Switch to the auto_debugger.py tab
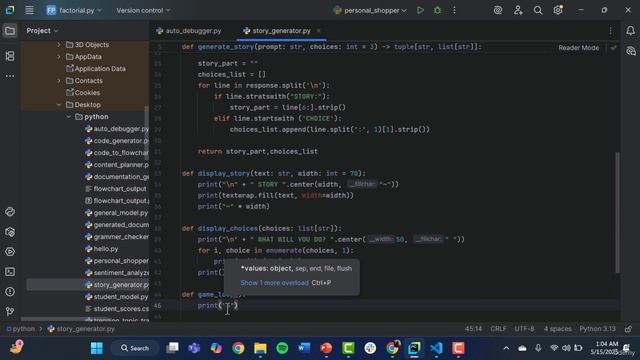Image resolution: width=640 pixels, height=360 pixels. (x=189, y=31)
